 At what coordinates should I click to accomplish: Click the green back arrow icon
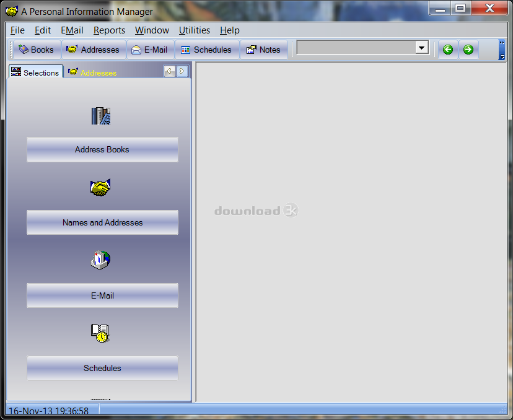pyautogui.click(x=448, y=50)
